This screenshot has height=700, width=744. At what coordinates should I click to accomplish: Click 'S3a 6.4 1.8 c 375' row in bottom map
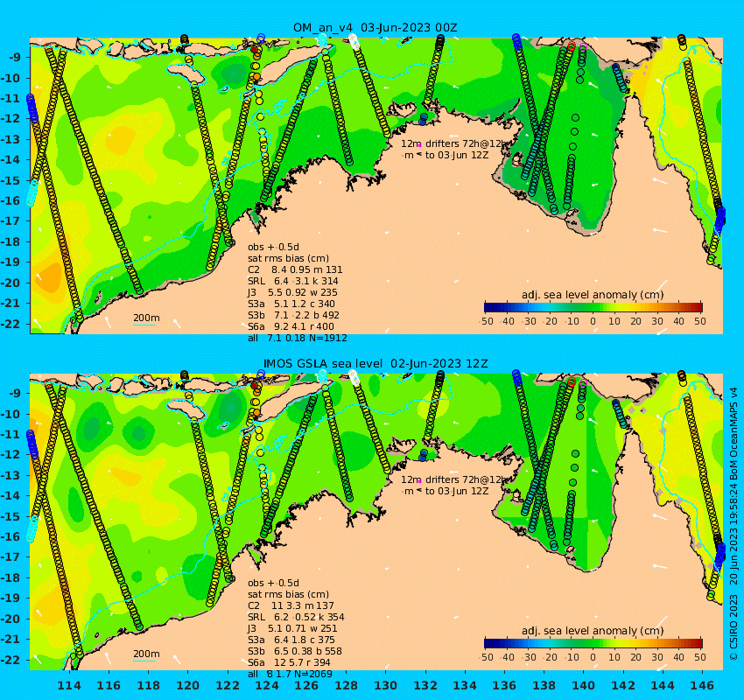(x=291, y=640)
